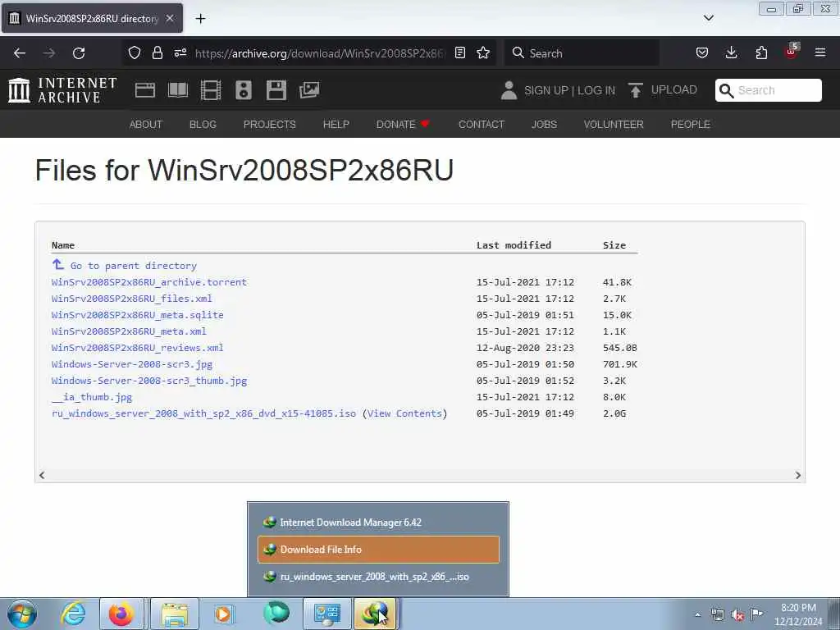Open Windows-Server-2008-scr3.jpg
840x630 pixels.
point(132,364)
